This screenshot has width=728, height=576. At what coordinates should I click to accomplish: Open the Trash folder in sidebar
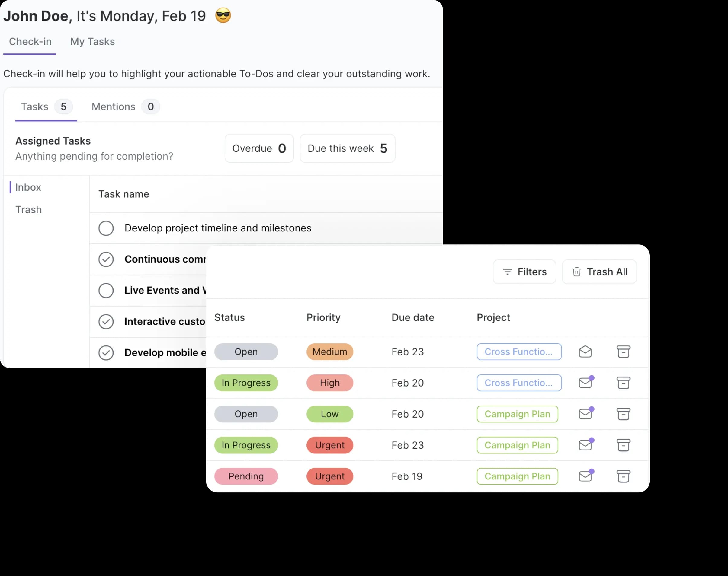click(x=28, y=209)
